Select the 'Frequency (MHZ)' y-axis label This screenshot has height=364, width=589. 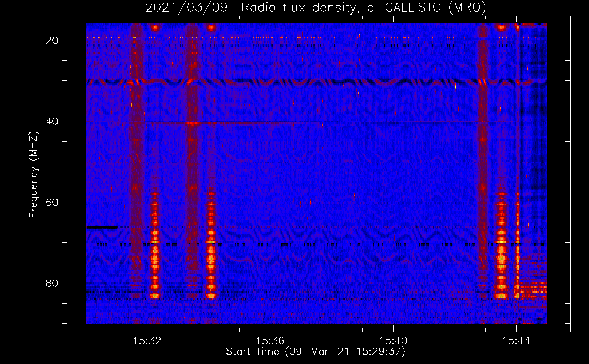coord(33,175)
